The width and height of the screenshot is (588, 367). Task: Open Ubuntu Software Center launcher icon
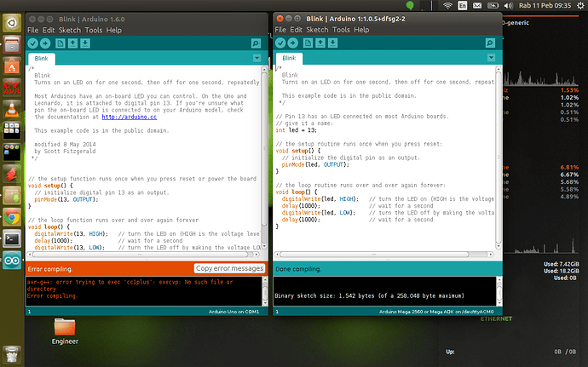click(x=12, y=66)
